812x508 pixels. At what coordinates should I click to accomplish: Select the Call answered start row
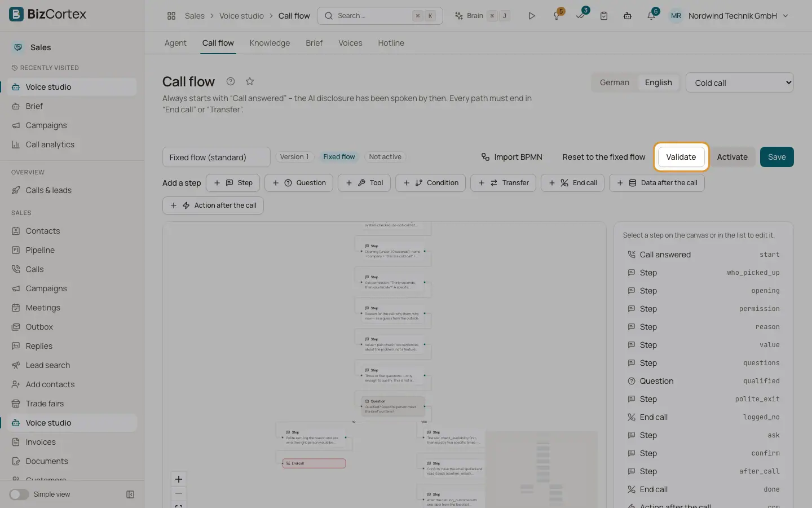[x=704, y=255]
